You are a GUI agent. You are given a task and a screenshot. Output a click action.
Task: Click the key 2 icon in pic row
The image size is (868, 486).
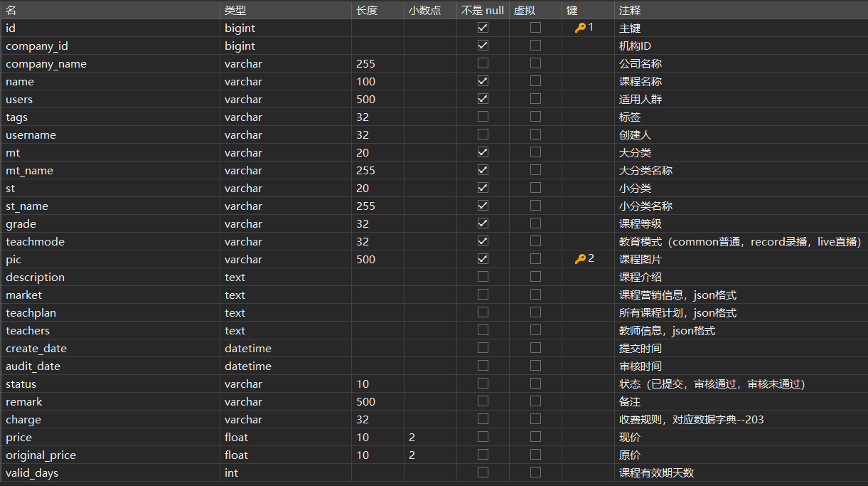coord(581,259)
